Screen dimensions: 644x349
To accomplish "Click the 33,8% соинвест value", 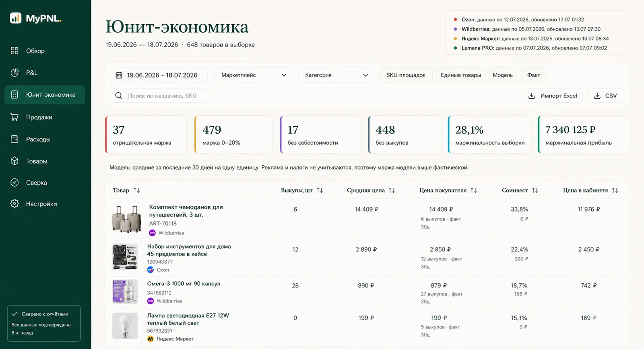I will coord(519,210).
